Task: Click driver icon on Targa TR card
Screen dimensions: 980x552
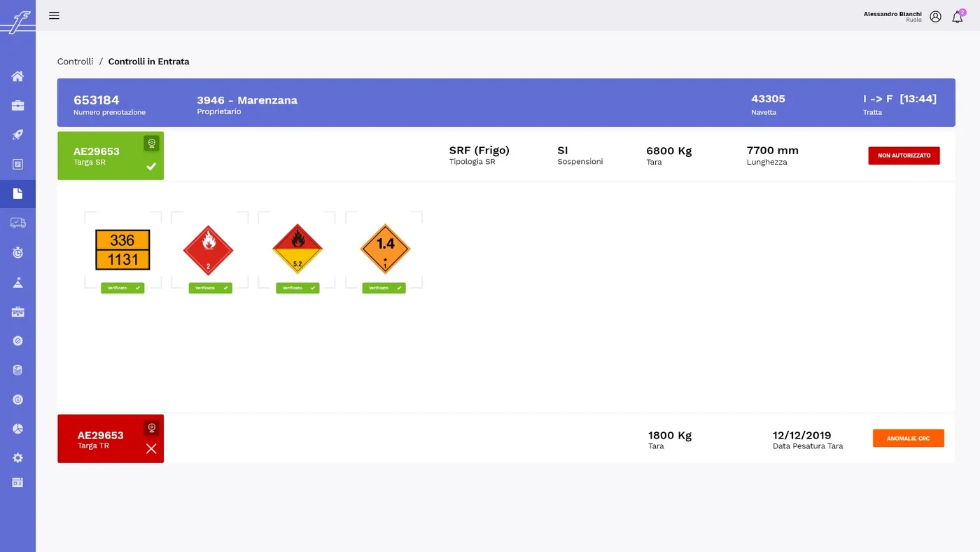Action: (151, 428)
